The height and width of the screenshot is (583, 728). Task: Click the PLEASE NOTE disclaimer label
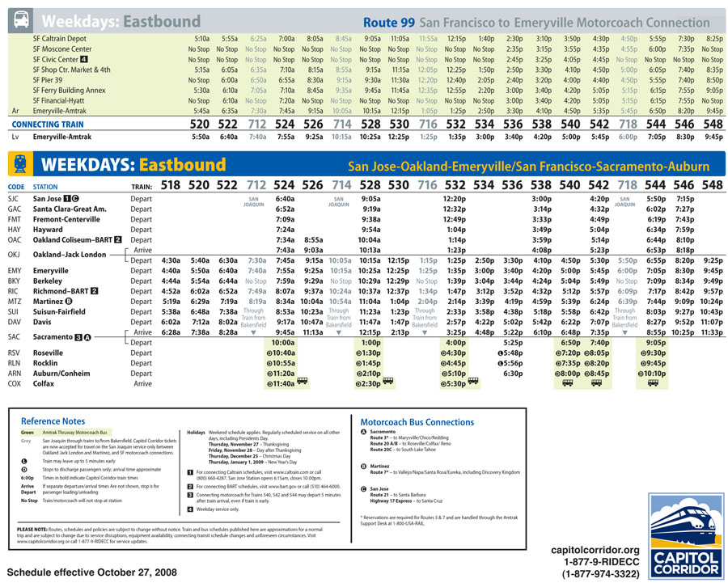pyautogui.click(x=32, y=529)
